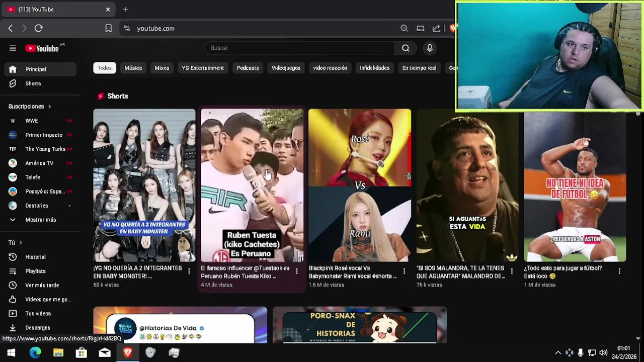The height and width of the screenshot is (362, 644).
Task: Open Descargas in sidebar
Action: coord(40,327)
